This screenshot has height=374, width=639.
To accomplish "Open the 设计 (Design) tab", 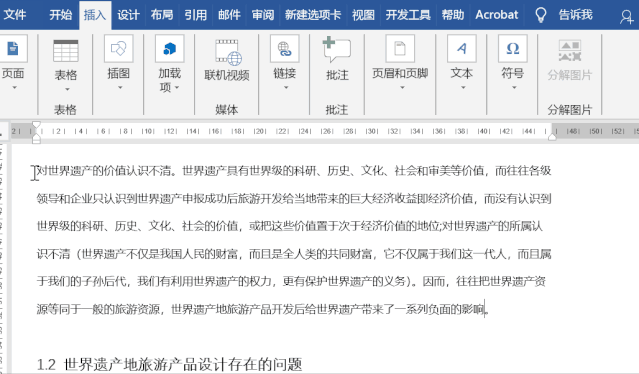I will click(x=128, y=15).
